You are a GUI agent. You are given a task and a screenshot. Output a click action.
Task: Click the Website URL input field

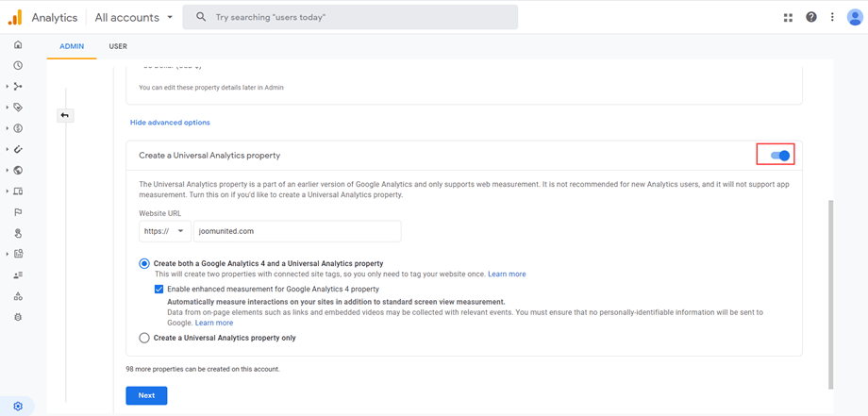pos(297,231)
